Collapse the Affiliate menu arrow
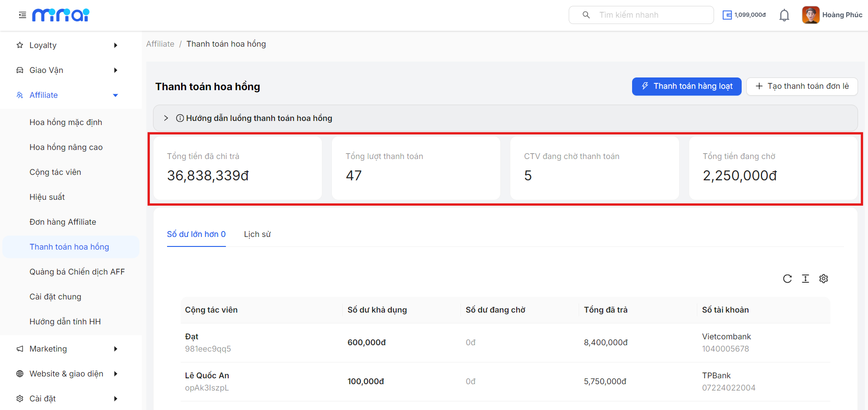868x410 pixels. pos(115,95)
